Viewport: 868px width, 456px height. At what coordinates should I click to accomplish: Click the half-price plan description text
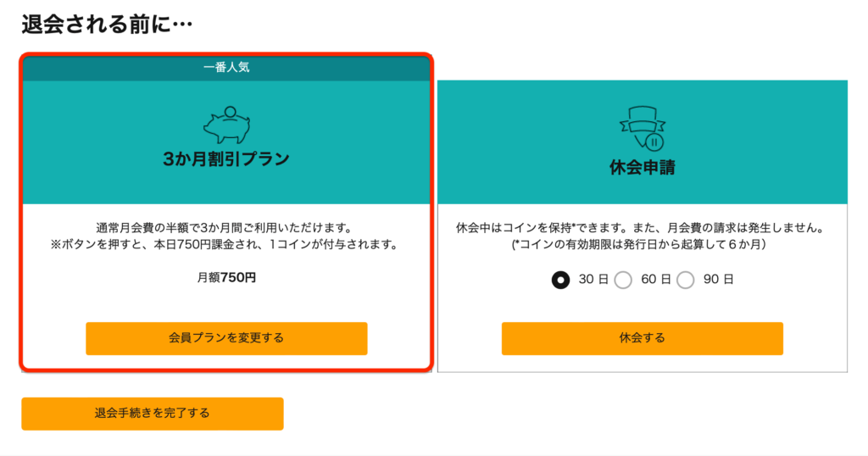[224, 228]
